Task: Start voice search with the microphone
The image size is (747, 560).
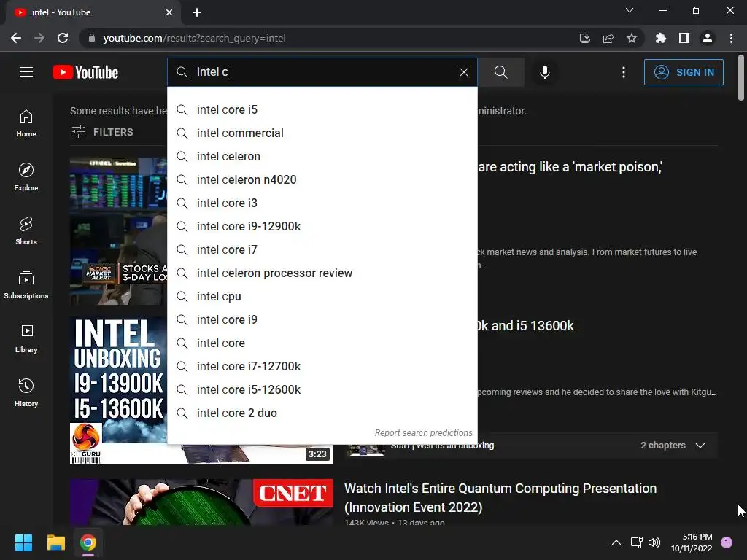Action: coord(544,72)
